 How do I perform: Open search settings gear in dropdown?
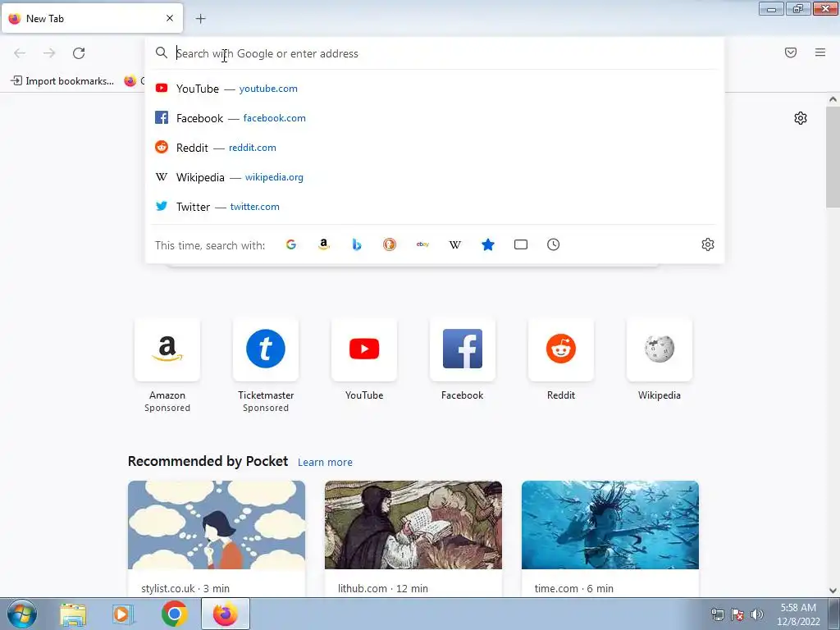click(x=708, y=244)
